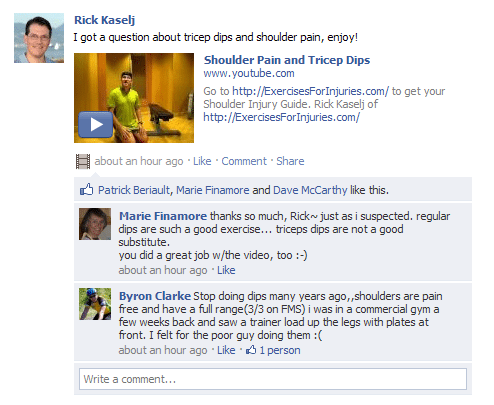494x405 pixels.
Task: Share the tricep dips post
Action: coord(290,161)
